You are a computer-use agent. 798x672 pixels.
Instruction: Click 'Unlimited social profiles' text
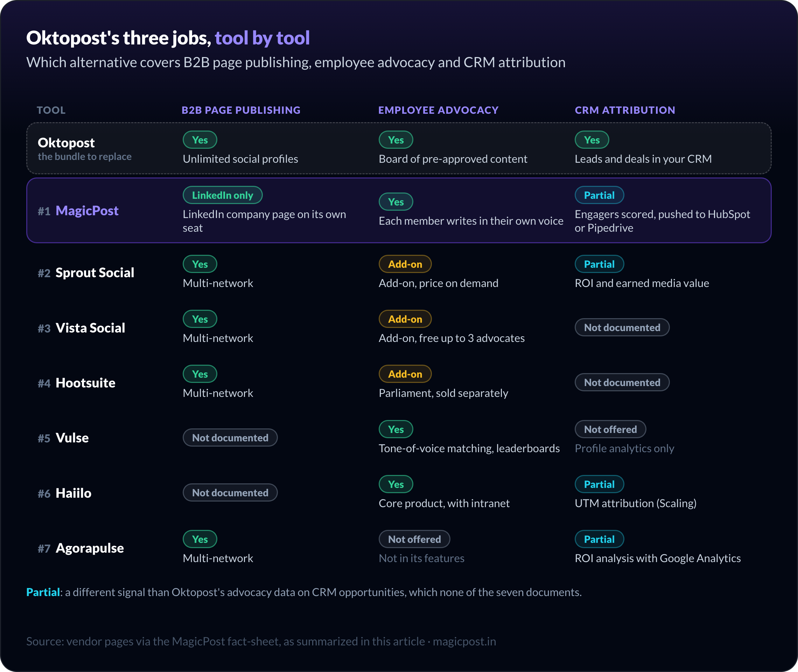pos(240,159)
